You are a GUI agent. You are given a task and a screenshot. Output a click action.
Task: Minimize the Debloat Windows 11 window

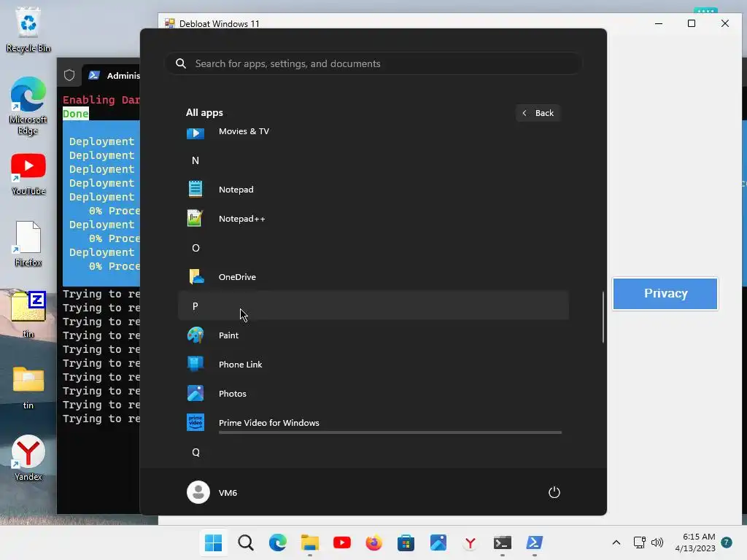pyautogui.click(x=659, y=23)
